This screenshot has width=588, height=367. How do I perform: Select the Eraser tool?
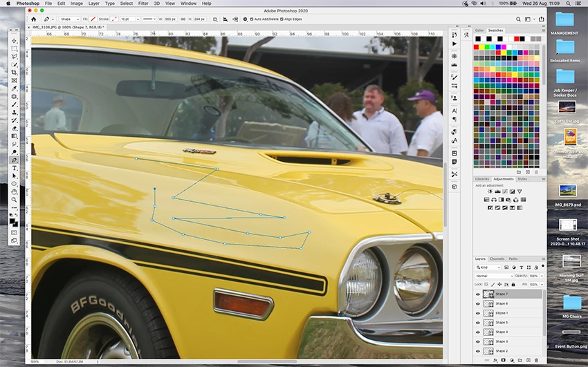click(15, 128)
